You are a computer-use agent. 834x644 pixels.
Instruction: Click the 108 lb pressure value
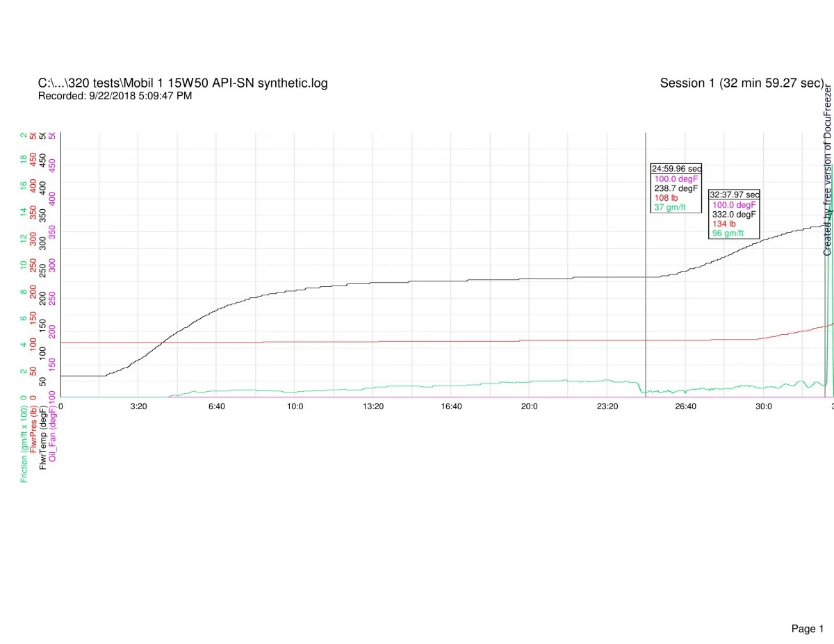[665, 197]
